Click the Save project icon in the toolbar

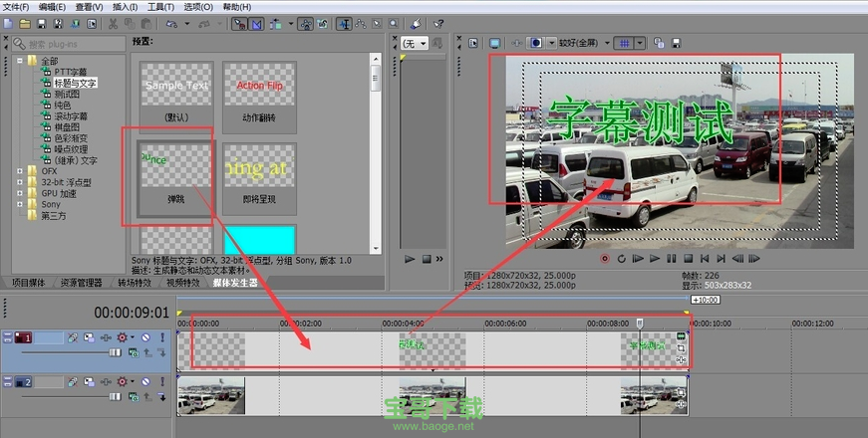40,23
